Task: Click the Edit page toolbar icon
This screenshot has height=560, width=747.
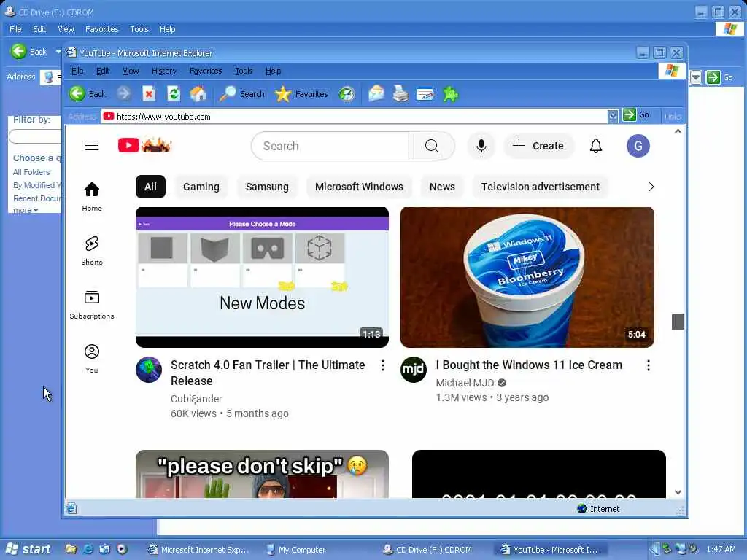Action: (425, 94)
